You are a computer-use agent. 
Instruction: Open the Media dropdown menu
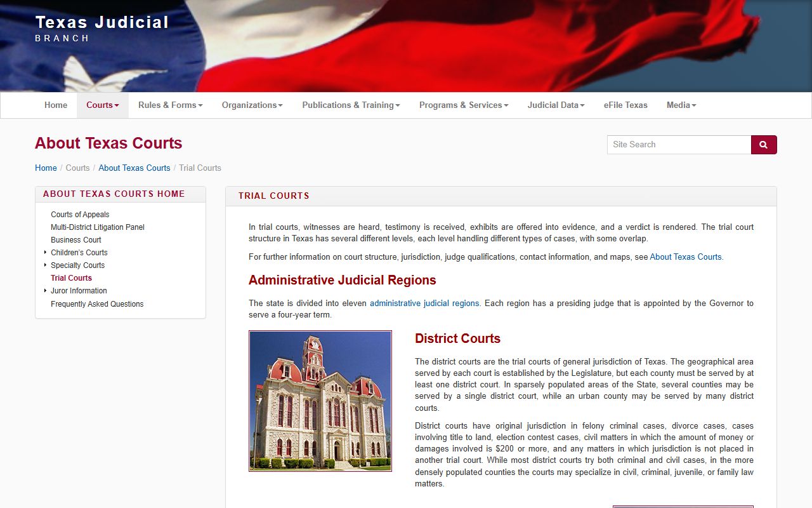click(x=681, y=105)
